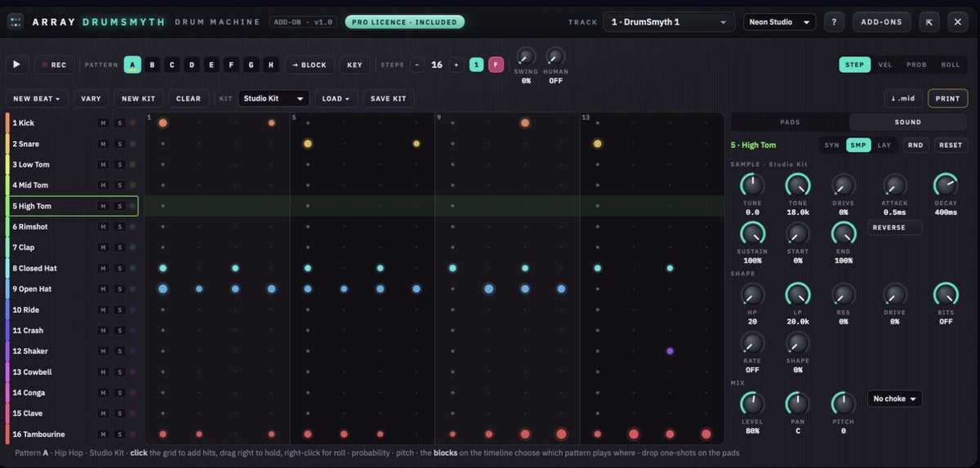Image resolution: width=980 pixels, height=468 pixels.
Task: Open the Track selector dropdown
Action: point(670,22)
